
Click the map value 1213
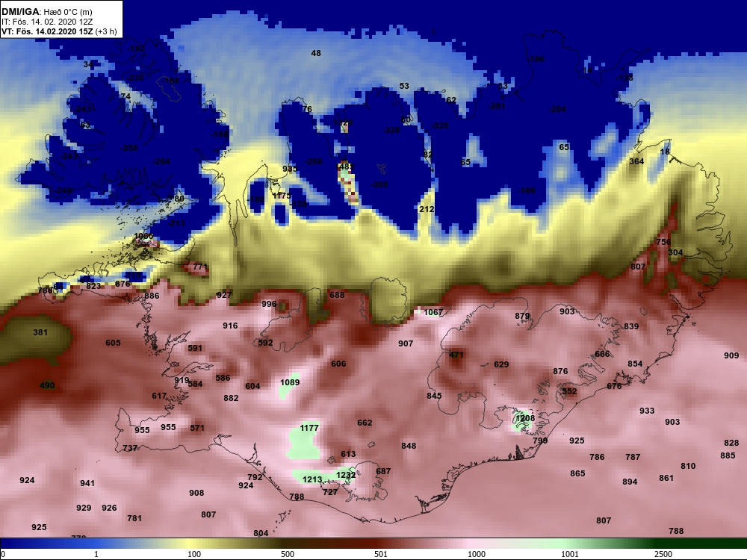(x=312, y=479)
